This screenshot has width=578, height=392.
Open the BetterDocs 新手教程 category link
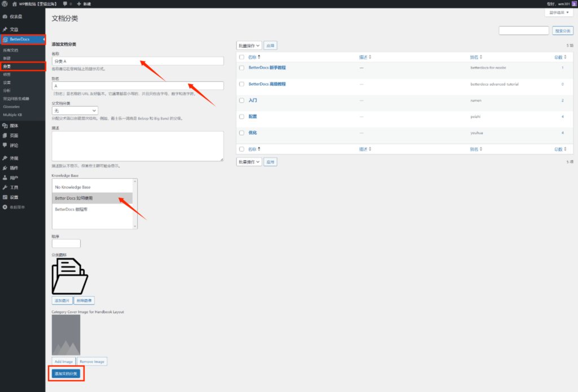coord(267,68)
